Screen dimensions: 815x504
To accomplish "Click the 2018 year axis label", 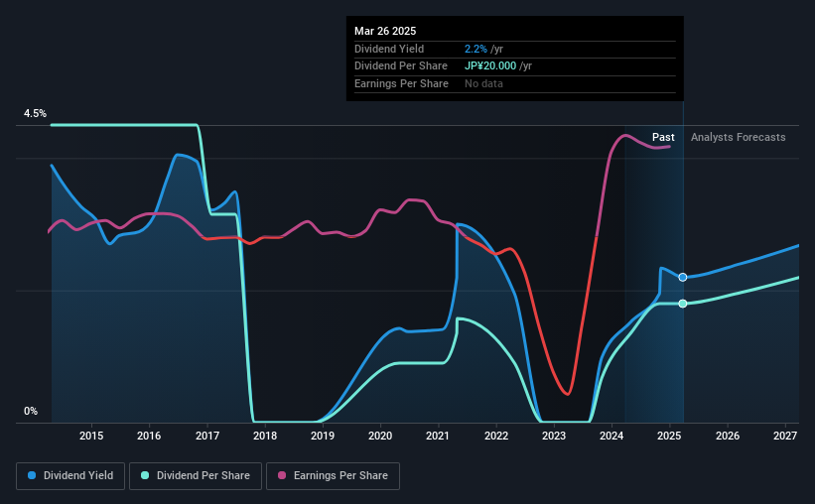I will click(x=265, y=436).
